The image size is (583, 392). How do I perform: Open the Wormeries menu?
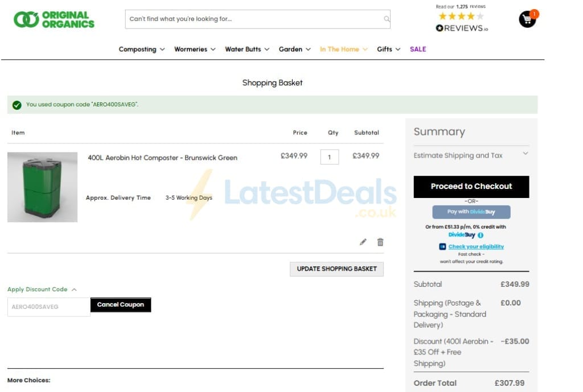191,49
